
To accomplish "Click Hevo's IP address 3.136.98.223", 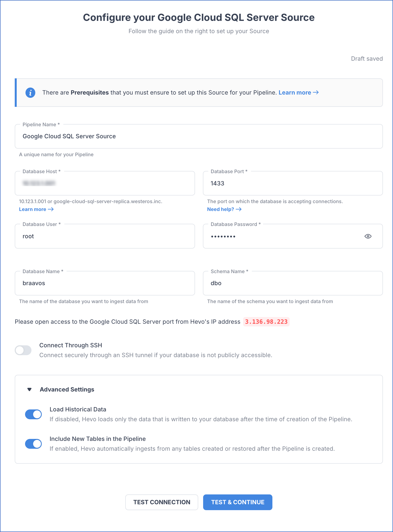I will coord(266,322).
